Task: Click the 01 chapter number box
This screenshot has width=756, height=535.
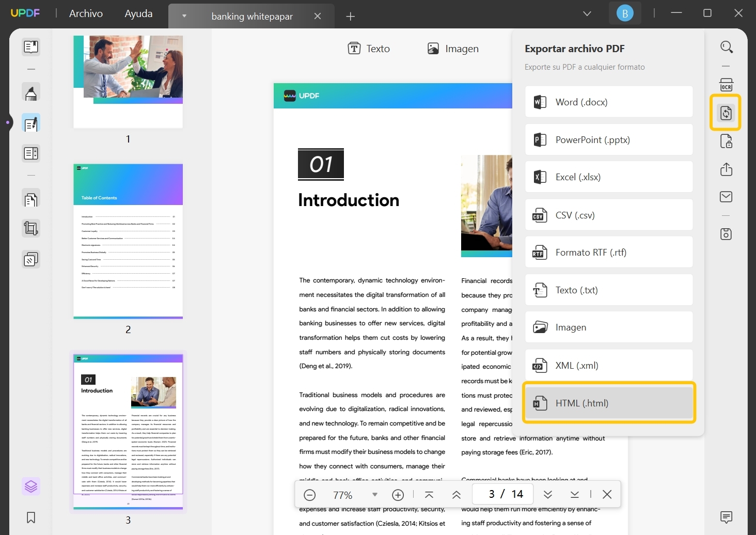Action: point(321,164)
